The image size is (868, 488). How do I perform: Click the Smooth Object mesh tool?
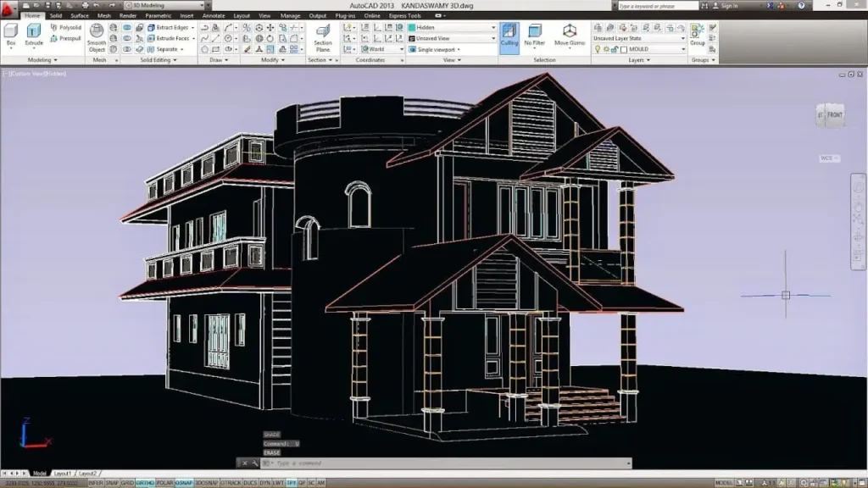[x=97, y=36]
